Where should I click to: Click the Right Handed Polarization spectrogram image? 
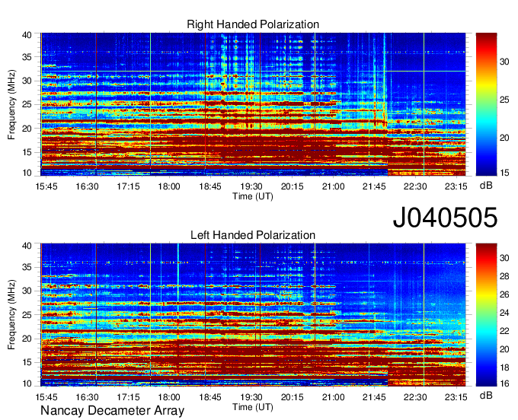[253, 104]
